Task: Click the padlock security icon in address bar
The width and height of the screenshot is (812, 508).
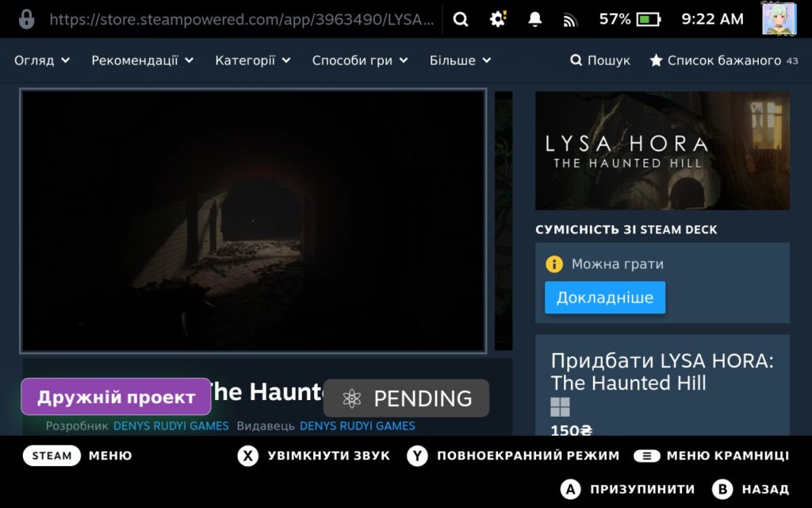Action: point(26,20)
